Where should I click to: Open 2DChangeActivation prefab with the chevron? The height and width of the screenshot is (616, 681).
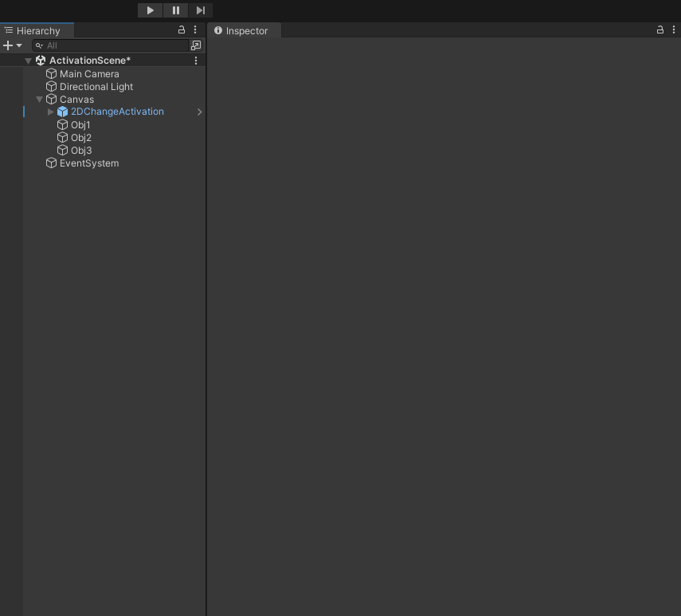tap(199, 112)
